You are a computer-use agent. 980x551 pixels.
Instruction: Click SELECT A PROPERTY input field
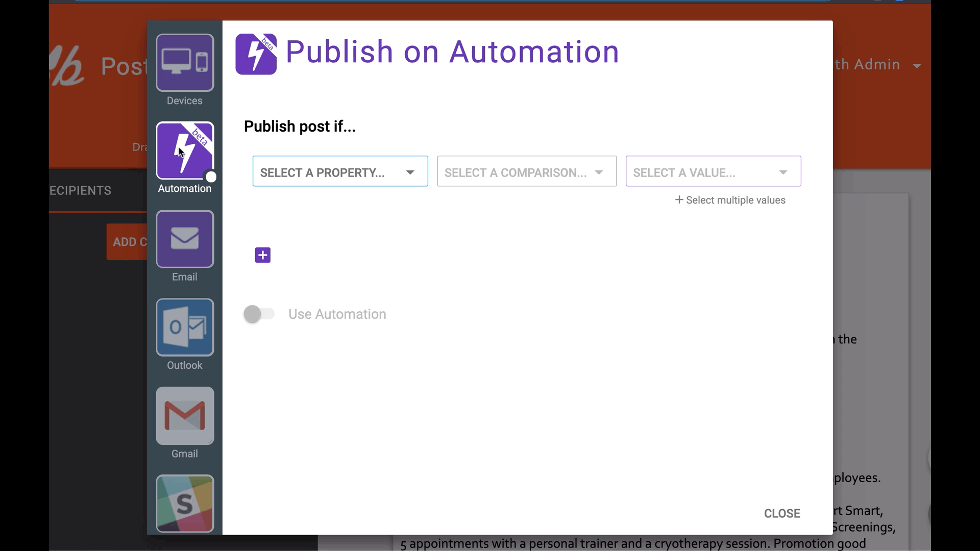coord(340,172)
